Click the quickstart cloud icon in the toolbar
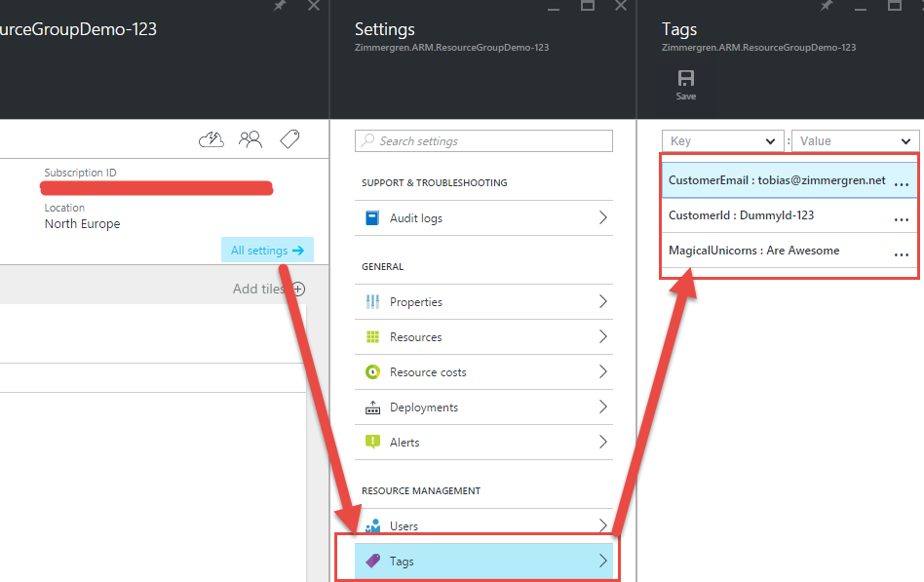Viewport: 924px width, 582px height. point(211,138)
